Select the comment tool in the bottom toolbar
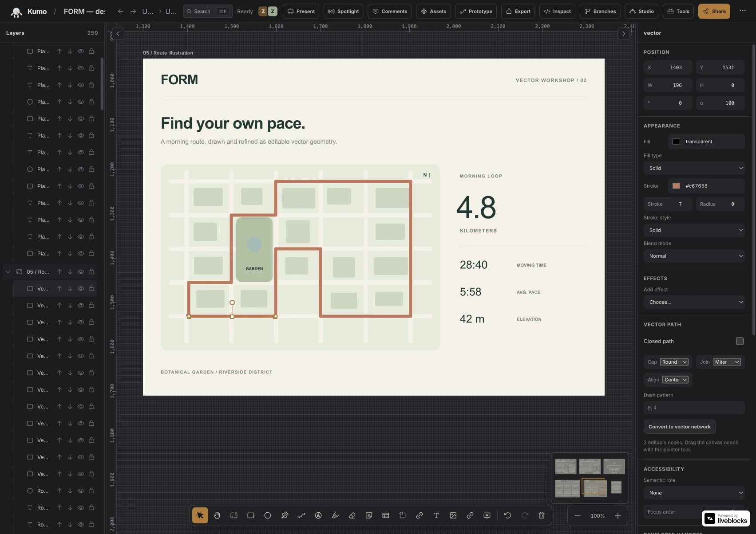Viewport: 756px width, 534px height. [487, 515]
